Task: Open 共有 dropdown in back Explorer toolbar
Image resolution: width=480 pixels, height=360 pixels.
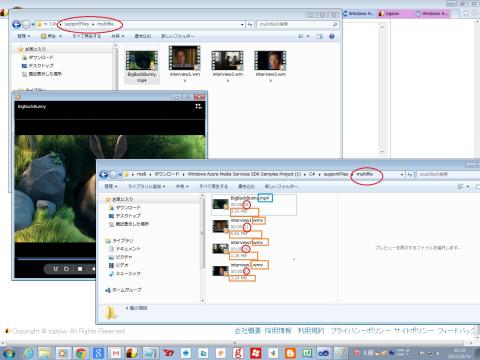Action: (x=118, y=36)
